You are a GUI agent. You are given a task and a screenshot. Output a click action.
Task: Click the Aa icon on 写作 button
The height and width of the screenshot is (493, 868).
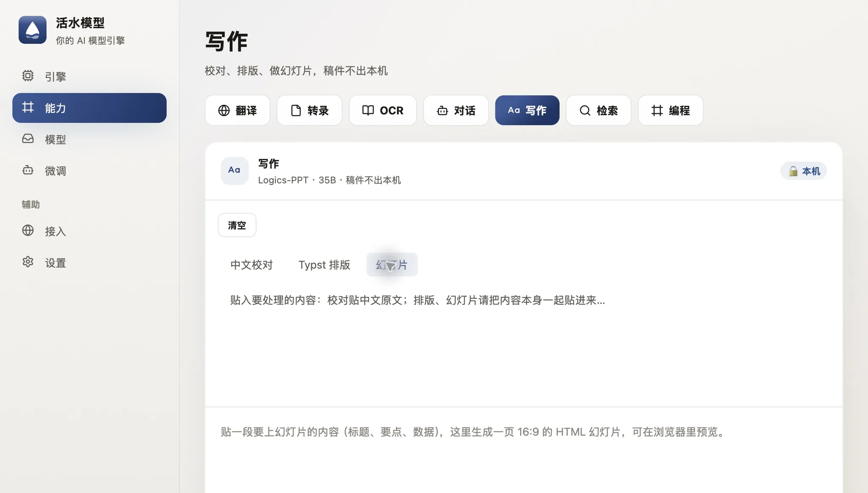(x=514, y=110)
